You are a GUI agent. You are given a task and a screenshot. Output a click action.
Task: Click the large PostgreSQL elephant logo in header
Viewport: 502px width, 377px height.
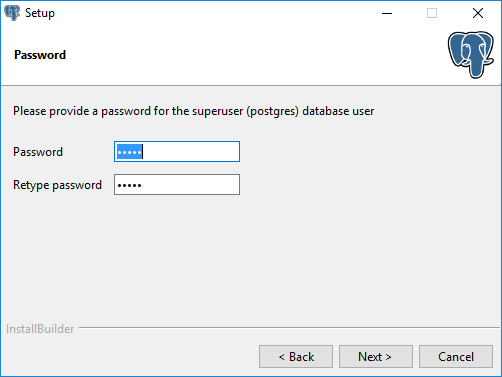click(x=471, y=55)
